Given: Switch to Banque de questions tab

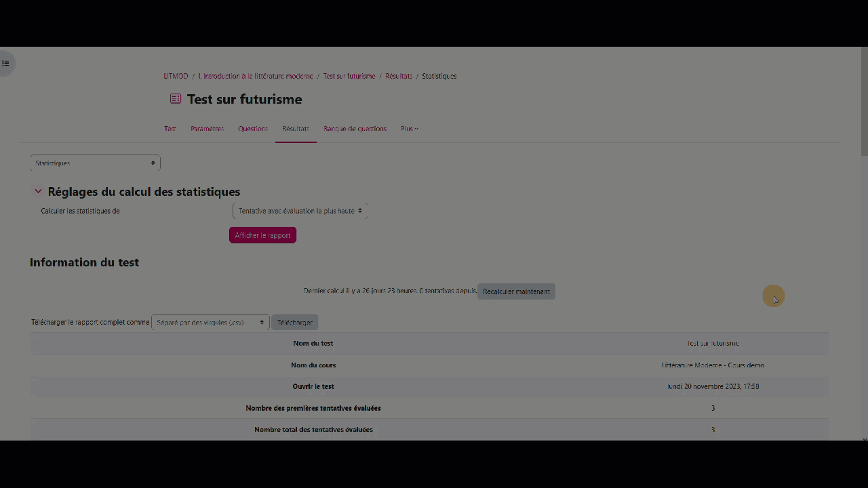Looking at the screenshot, I should click(x=355, y=129).
